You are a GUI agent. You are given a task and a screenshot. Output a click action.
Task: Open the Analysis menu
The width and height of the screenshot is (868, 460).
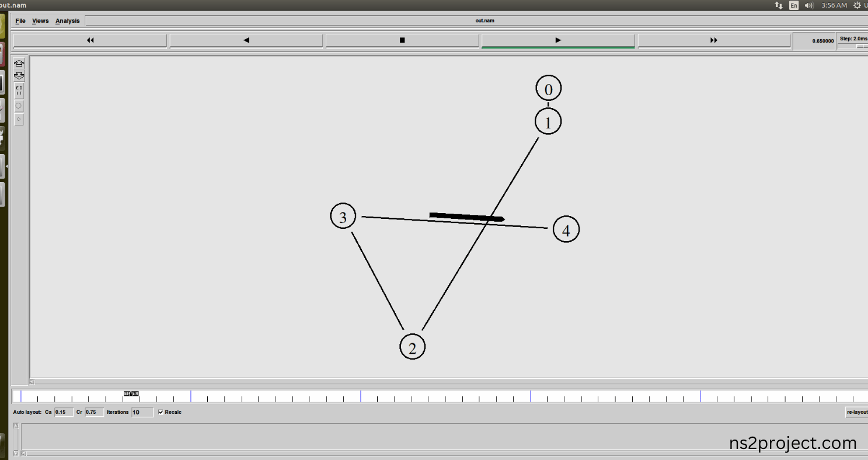[68, 21]
